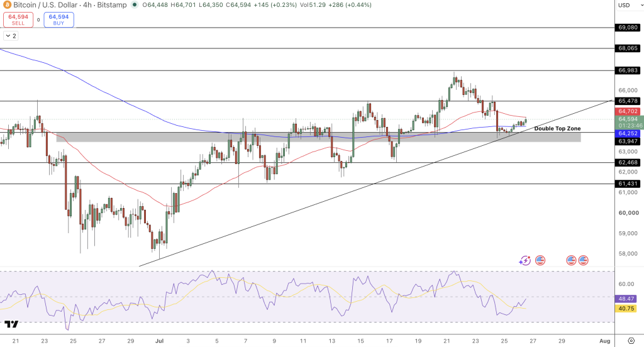644x347 pixels.
Task: Open the purple lightning latest-updates icon
Action: pyautogui.click(x=525, y=260)
